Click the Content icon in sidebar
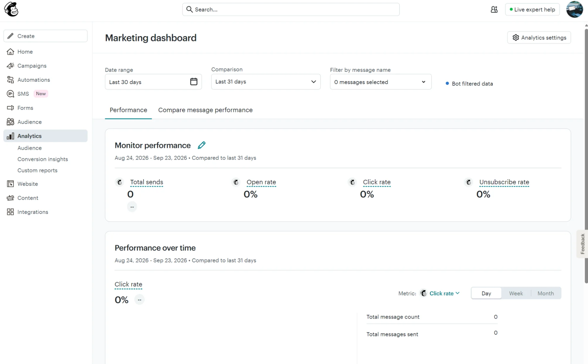This screenshot has width=588, height=364. 10,198
